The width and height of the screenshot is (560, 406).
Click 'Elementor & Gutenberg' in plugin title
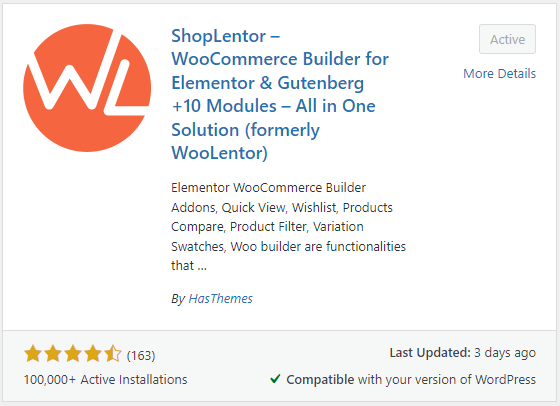click(268, 83)
